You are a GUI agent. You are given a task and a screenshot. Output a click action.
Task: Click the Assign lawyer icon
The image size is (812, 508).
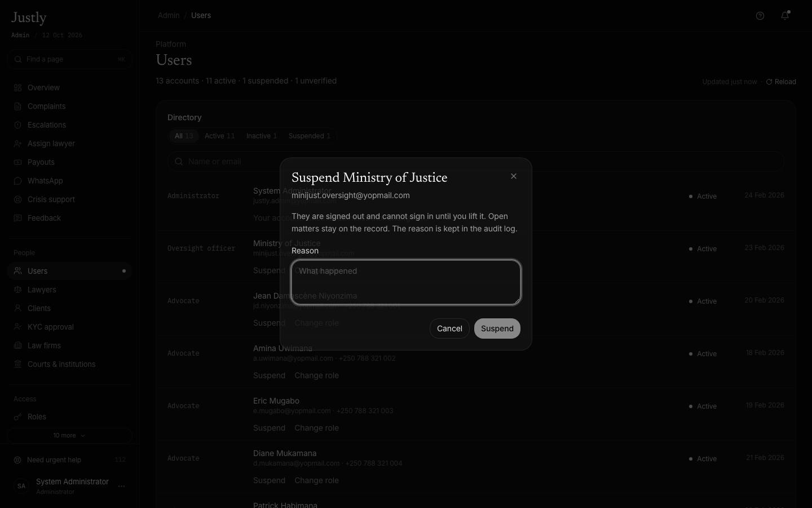click(18, 143)
